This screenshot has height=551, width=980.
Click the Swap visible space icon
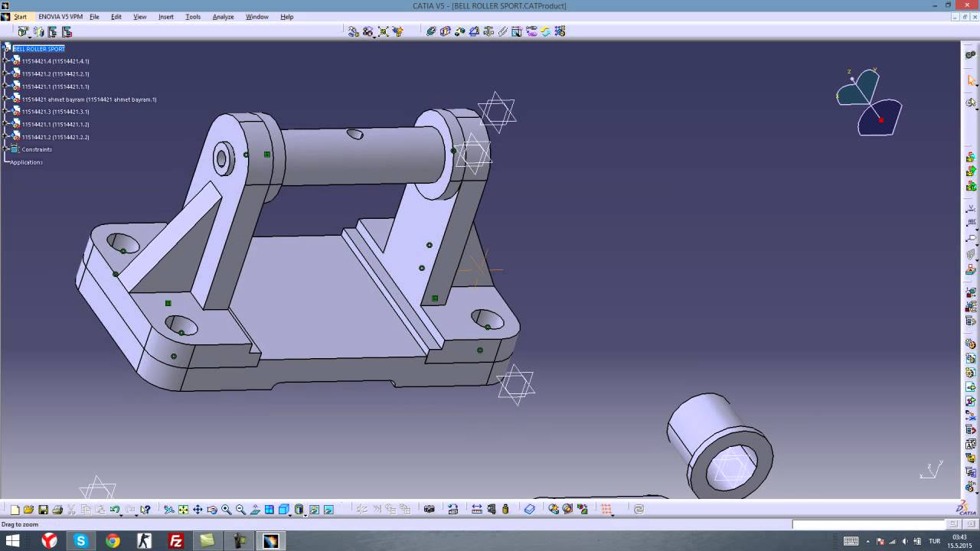point(328,510)
